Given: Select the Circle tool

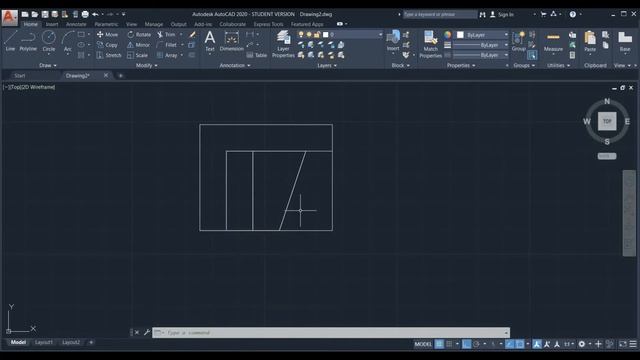Looking at the screenshot, I should (x=49, y=41).
